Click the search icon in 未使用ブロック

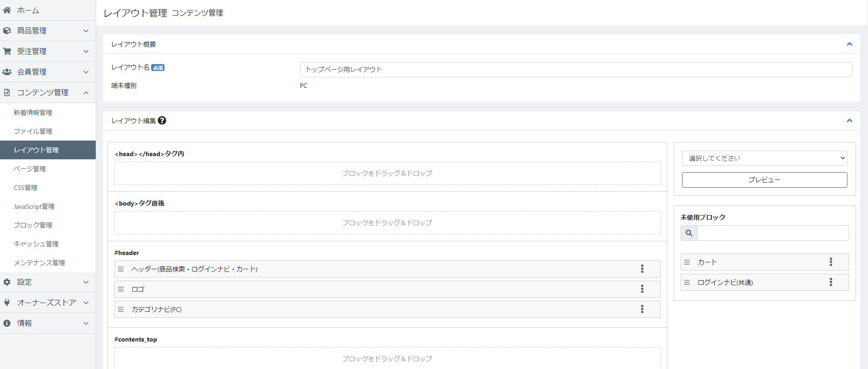pyautogui.click(x=689, y=233)
